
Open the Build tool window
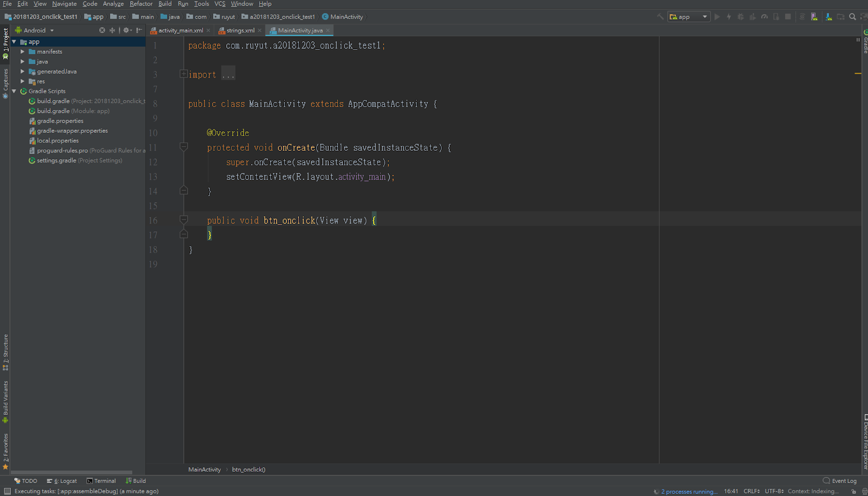(136, 481)
